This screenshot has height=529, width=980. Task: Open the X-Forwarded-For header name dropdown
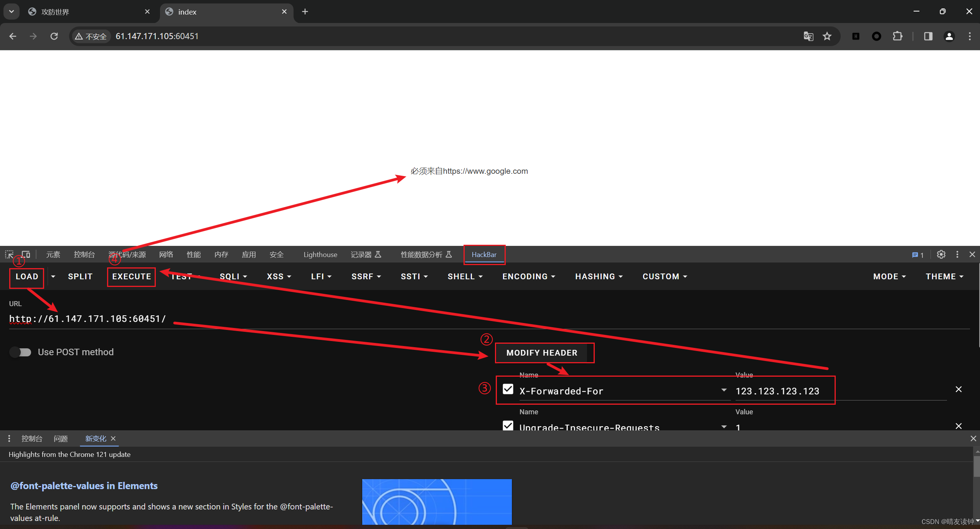pos(724,390)
